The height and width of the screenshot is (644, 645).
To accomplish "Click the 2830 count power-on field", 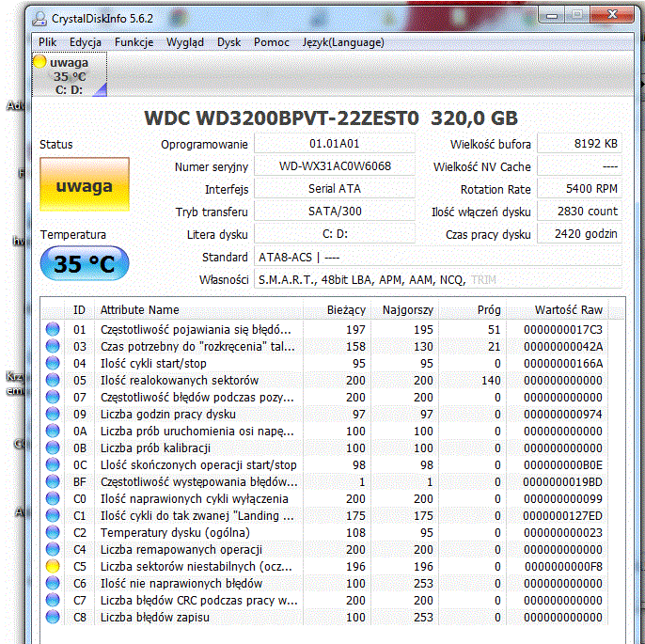I will pos(579,212).
